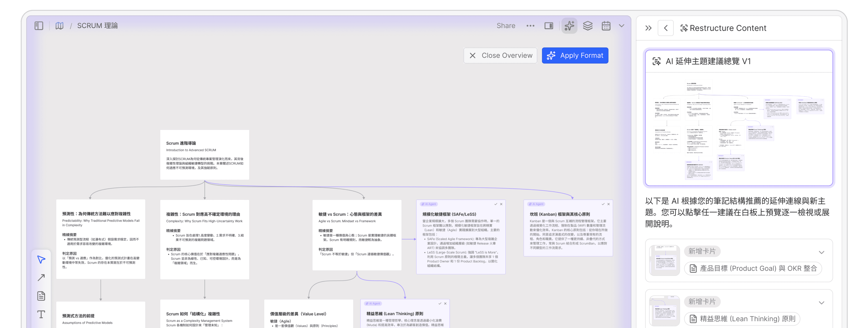Open the calendar icon in toolbar
Screen dimensions: 868x328
[x=606, y=26]
